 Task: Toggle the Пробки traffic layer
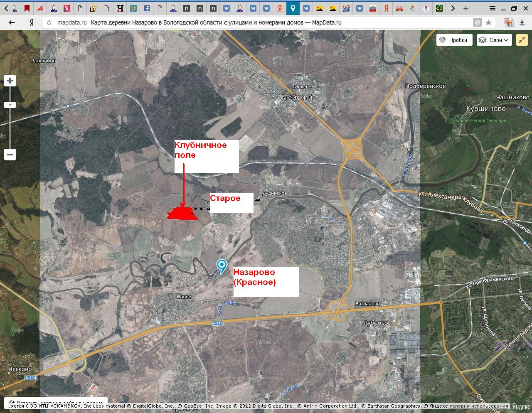pyautogui.click(x=453, y=40)
